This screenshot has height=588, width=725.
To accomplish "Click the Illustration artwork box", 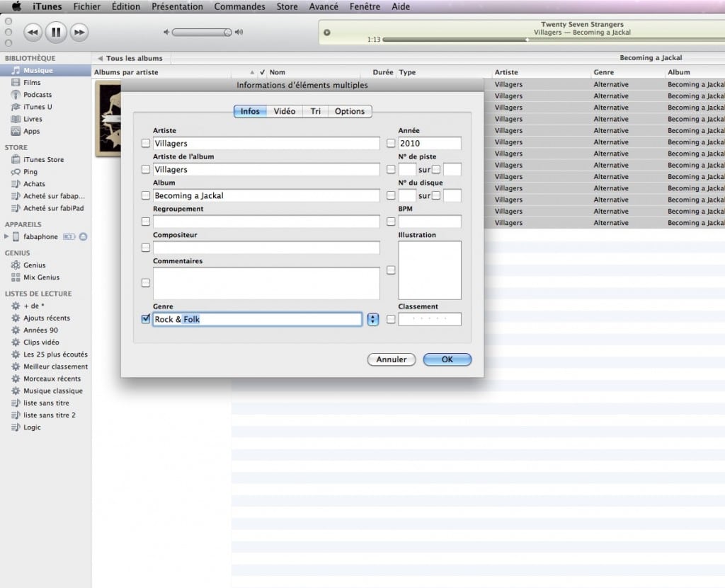I will pos(430,270).
